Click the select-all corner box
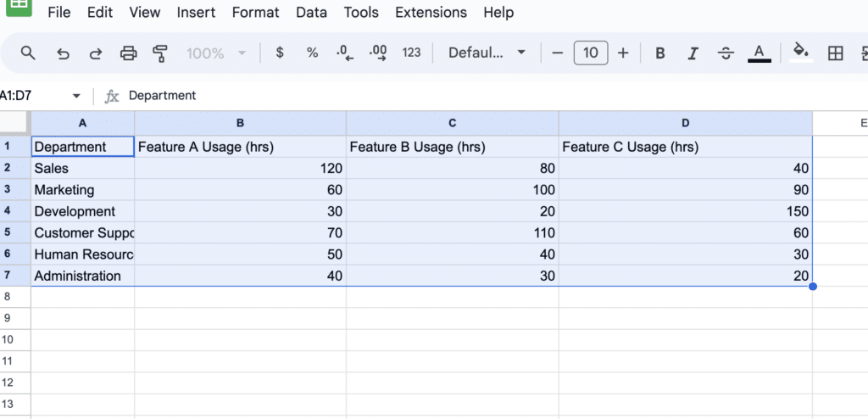 click(x=15, y=123)
